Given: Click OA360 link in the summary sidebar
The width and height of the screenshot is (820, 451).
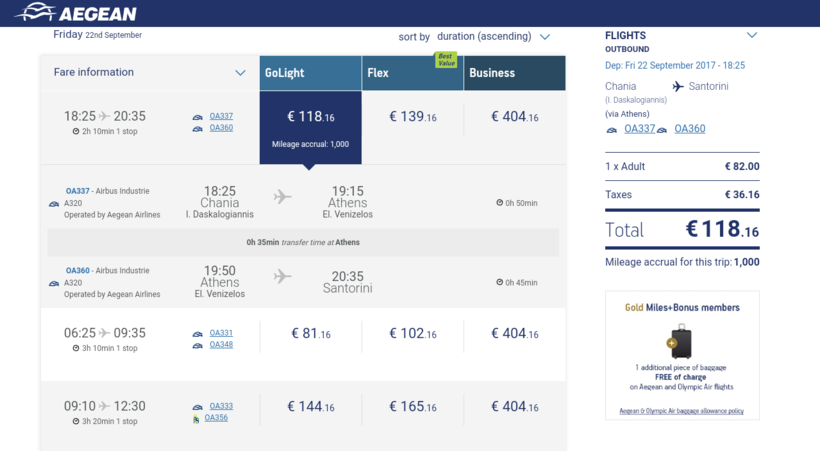Looking at the screenshot, I should (689, 129).
